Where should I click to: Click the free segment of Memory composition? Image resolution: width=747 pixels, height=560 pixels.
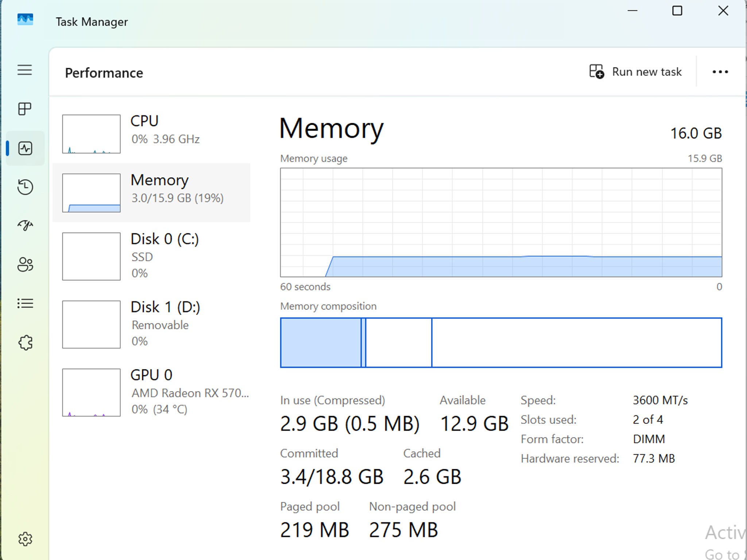577,343
